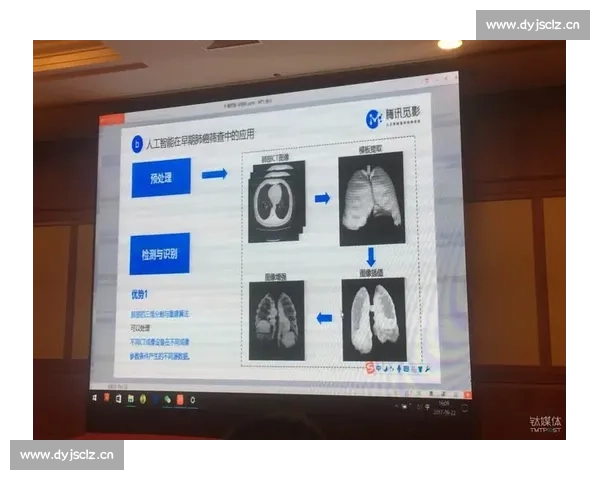This screenshot has height=480, width=600.
Task: Click the volume icon in system tray
Action: point(420,407)
